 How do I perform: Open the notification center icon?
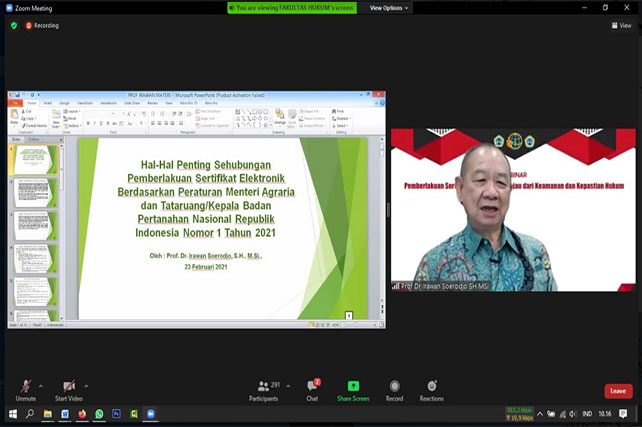click(623, 414)
